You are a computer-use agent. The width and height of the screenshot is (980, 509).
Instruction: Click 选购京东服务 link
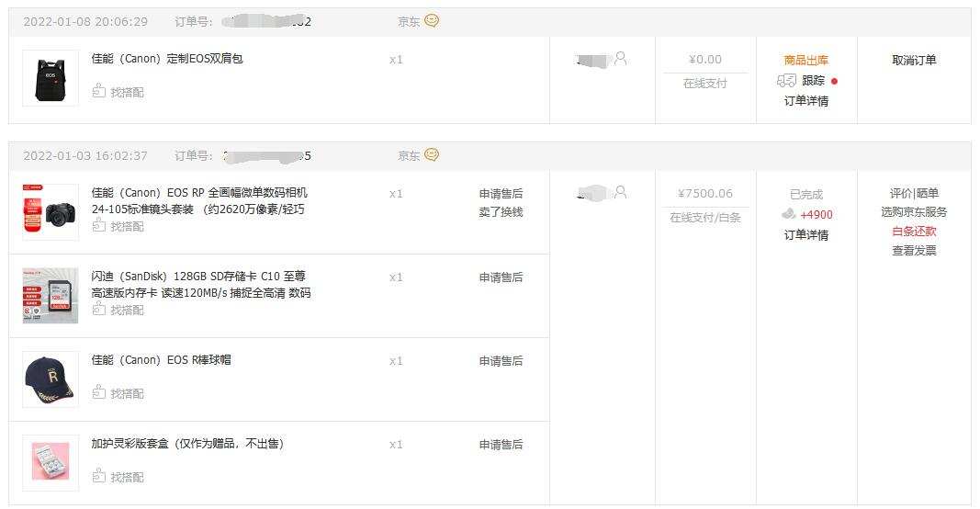click(x=914, y=212)
